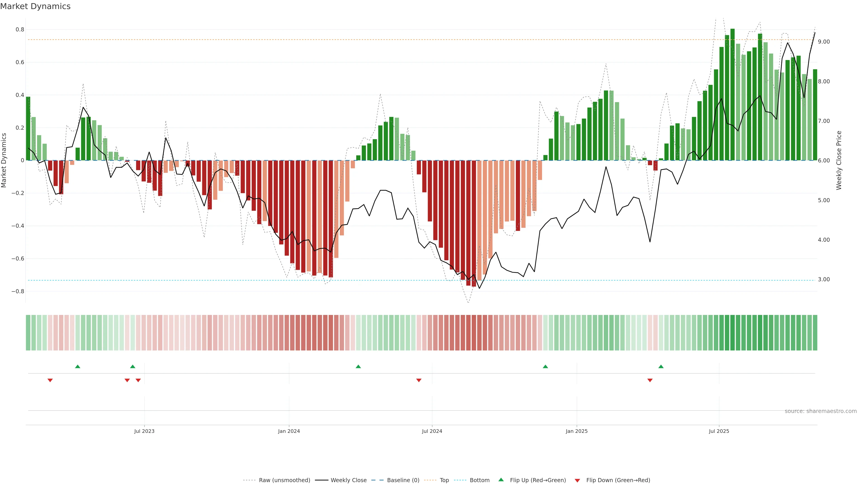Click the green Flip Up triangle in legend

tap(501, 480)
